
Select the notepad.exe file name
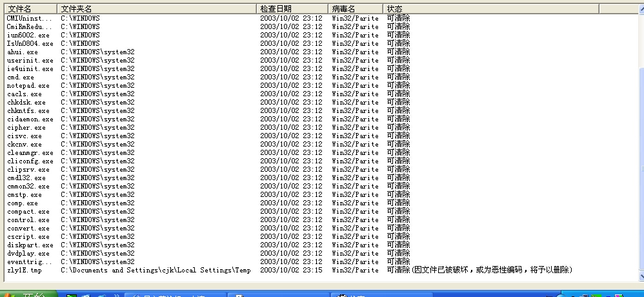[28, 85]
